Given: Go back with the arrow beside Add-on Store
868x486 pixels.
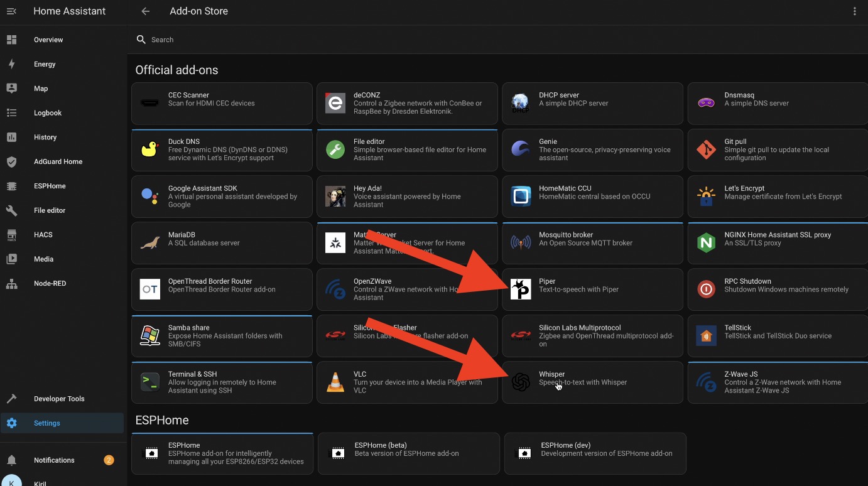Looking at the screenshot, I should [146, 11].
